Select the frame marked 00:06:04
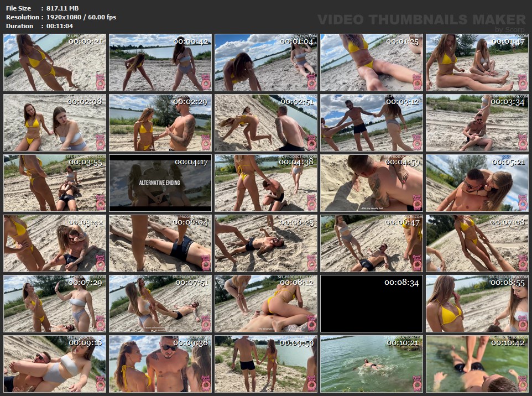The width and height of the screenshot is (532, 396). (160, 243)
